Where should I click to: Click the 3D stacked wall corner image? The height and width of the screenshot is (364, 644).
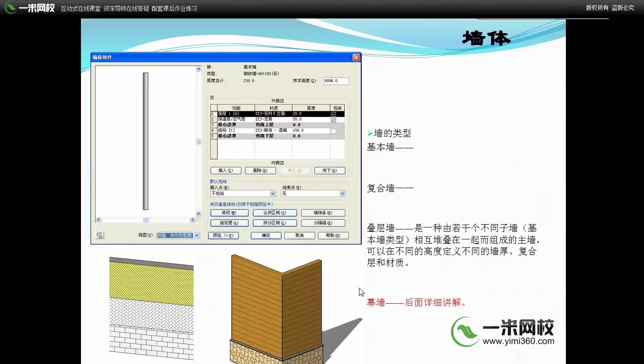pos(277,309)
